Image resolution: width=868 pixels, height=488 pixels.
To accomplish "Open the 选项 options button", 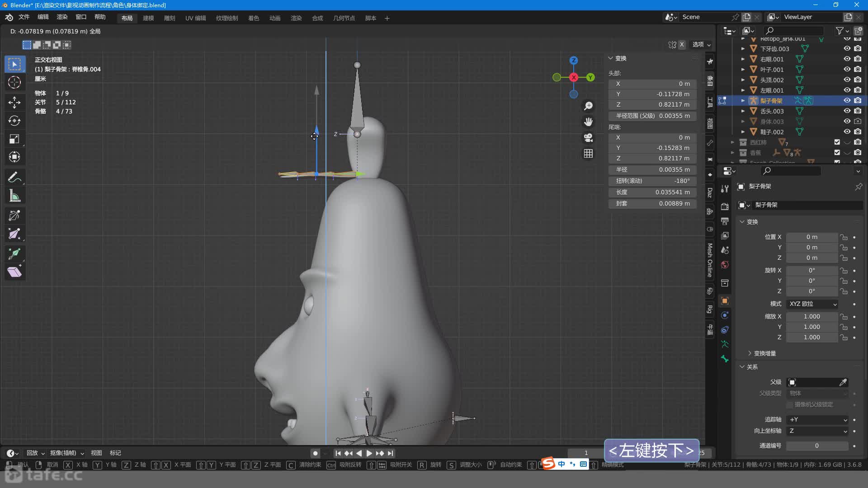I will 702,44.
